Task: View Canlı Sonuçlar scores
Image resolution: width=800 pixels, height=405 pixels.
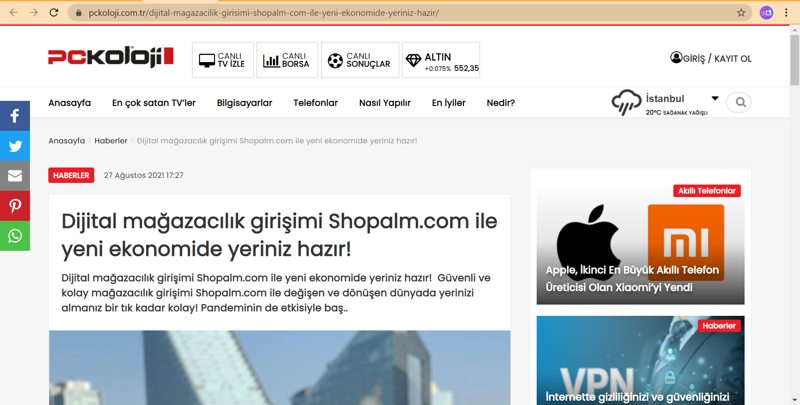Action: pyautogui.click(x=360, y=60)
